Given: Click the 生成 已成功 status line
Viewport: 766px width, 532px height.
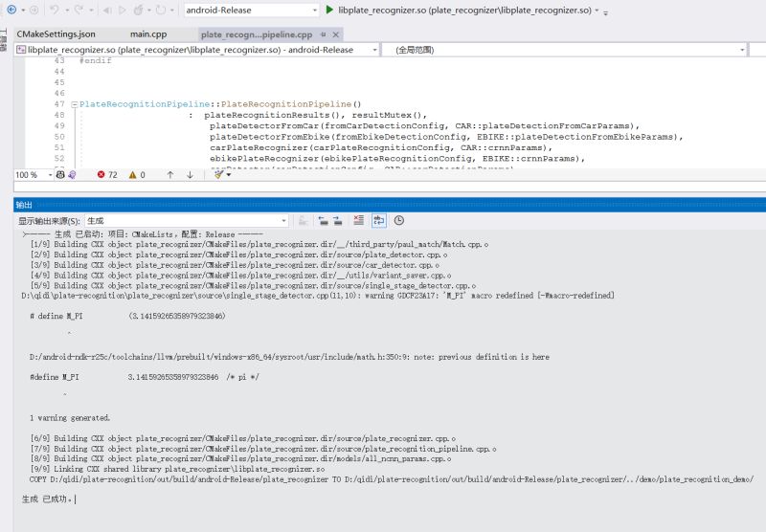Looking at the screenshot, I should 47,499.
